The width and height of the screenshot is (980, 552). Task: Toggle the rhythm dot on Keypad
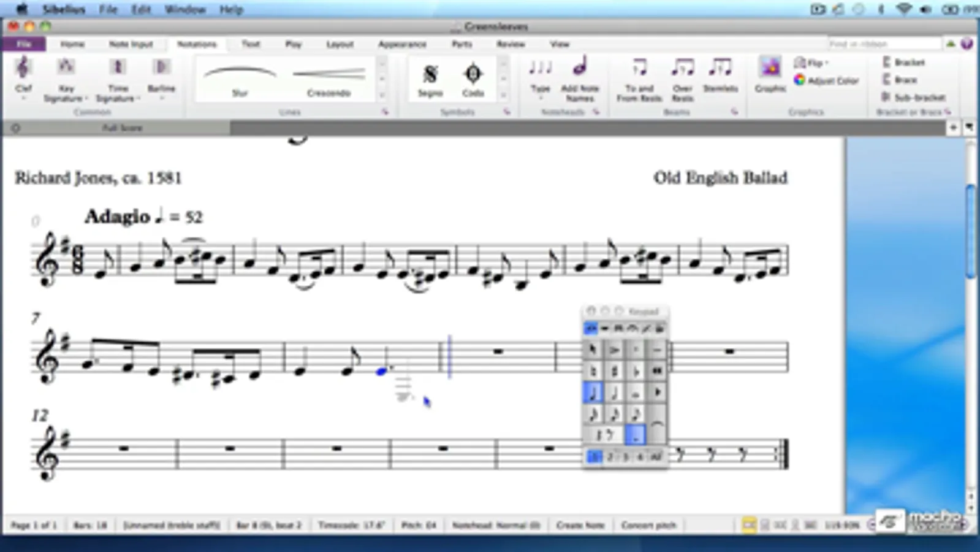coord(636,435)
